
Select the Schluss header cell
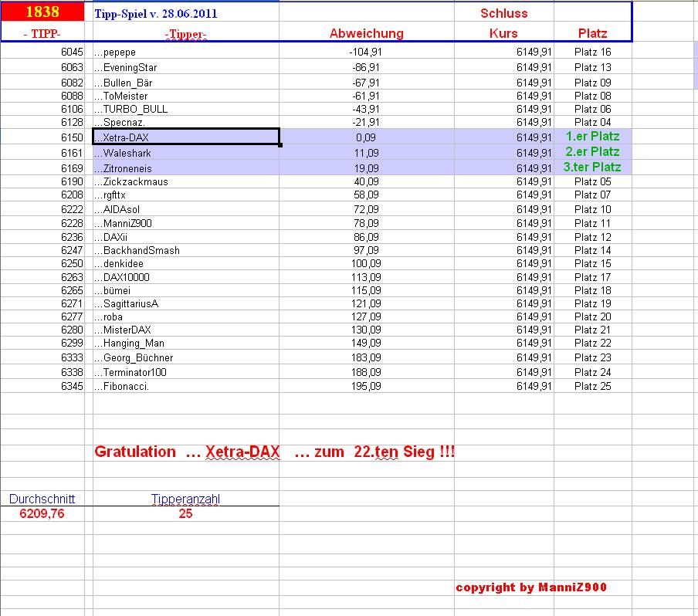[504, 13]
